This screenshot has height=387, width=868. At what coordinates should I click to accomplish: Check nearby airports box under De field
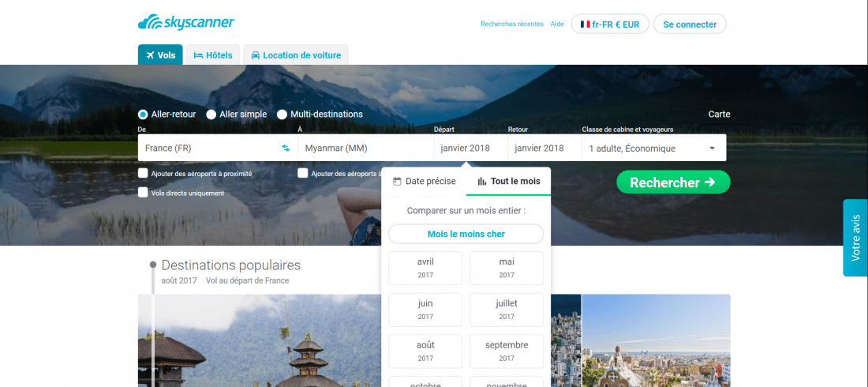143,174
